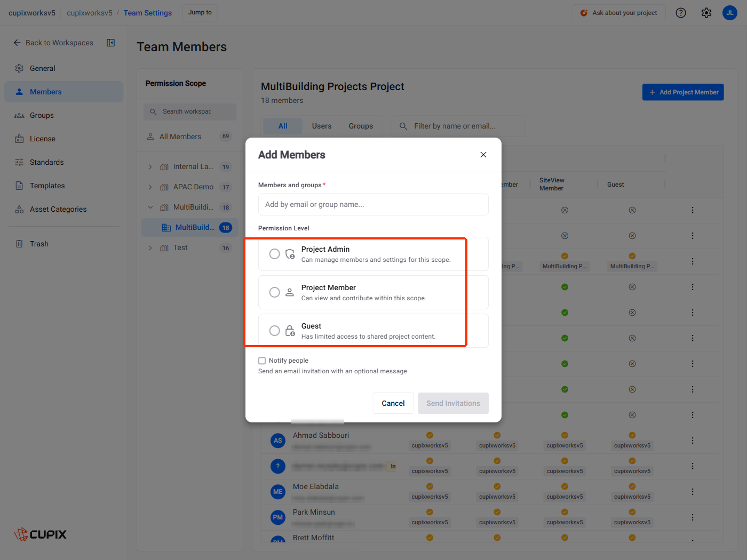Click the AS avatar of Ahmad Sabbouri

tap(278, 441)
